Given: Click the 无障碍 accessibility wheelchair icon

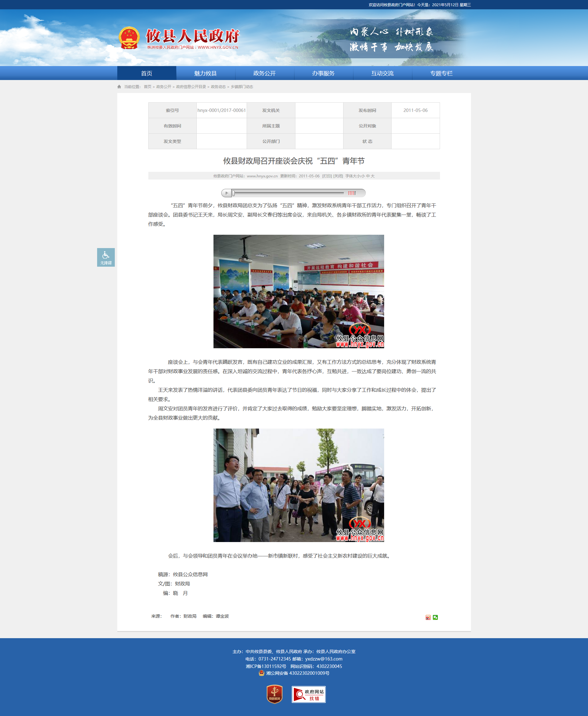Looking at the screenshot, I should point(106,257).
